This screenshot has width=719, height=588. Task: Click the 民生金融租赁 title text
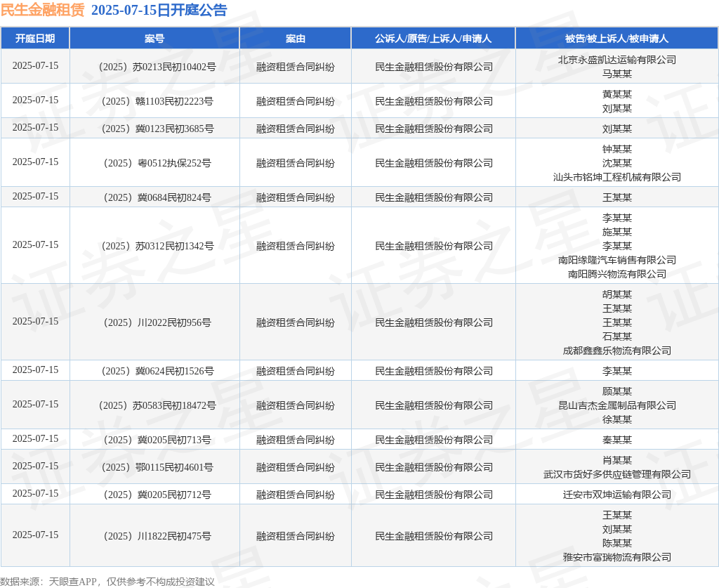(x=43, y=10)
